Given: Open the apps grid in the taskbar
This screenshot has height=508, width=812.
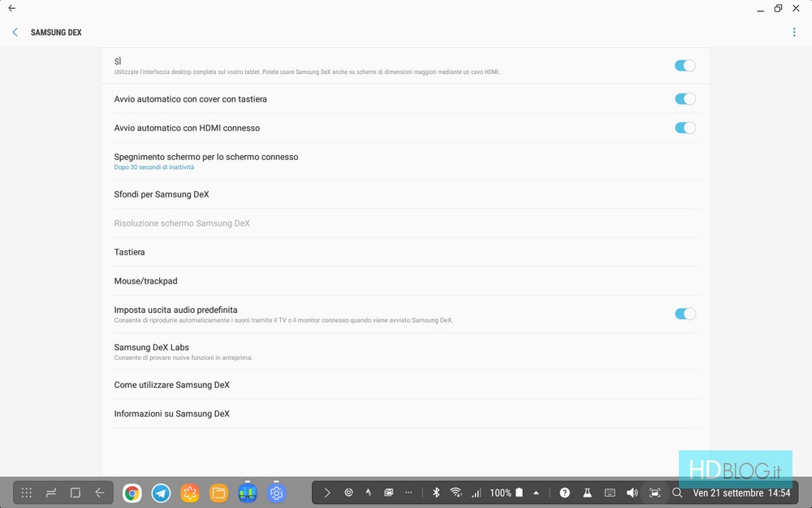Looking at the screenshot, I should coord(27,493).
